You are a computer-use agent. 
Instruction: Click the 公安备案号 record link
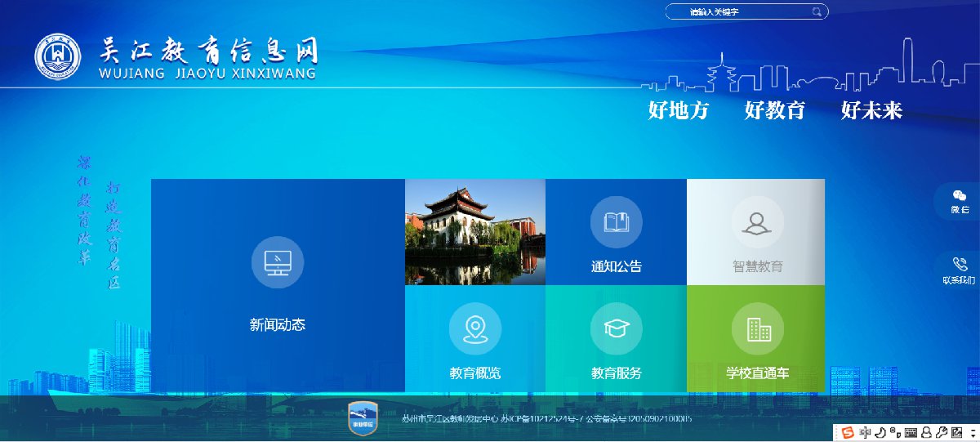coord(639,419)
